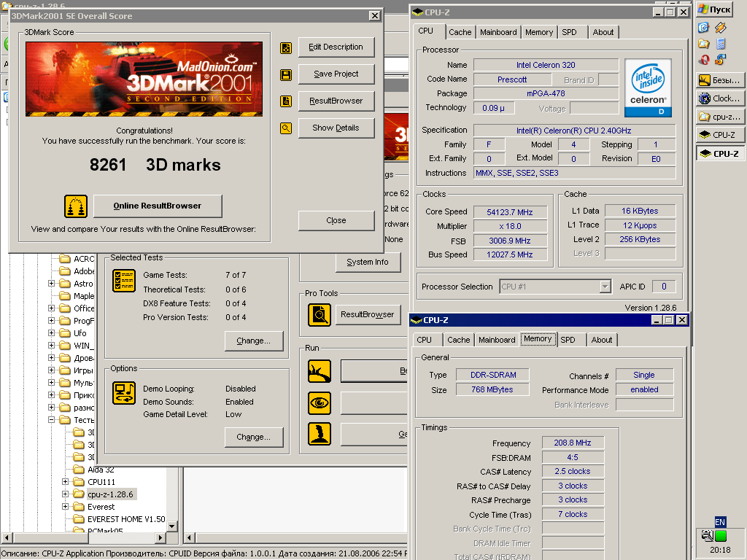This screenshot has width=747, height=560.
Task: Select the EVEREST HOME V1.50 folder
Action: tap(126, 519)
